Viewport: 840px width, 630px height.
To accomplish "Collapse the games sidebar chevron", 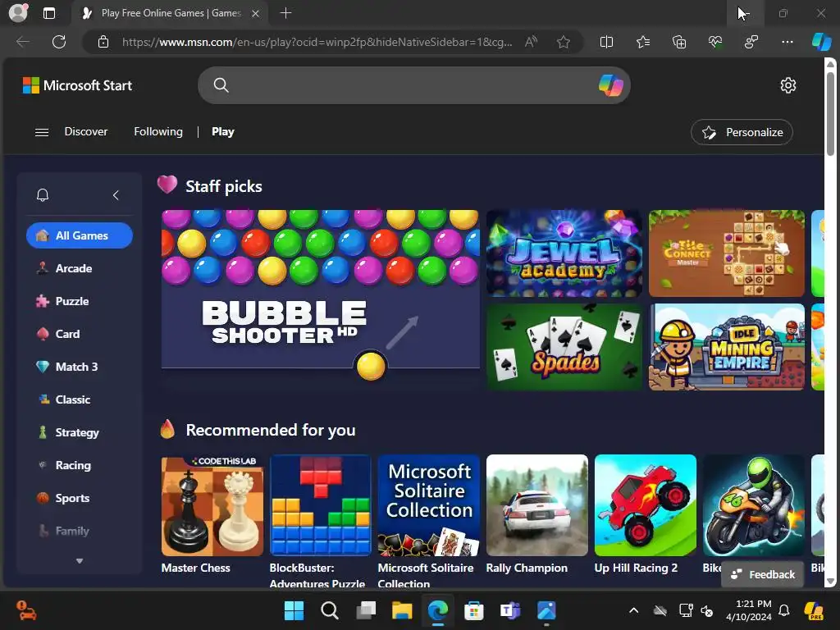I will [116, 195].
